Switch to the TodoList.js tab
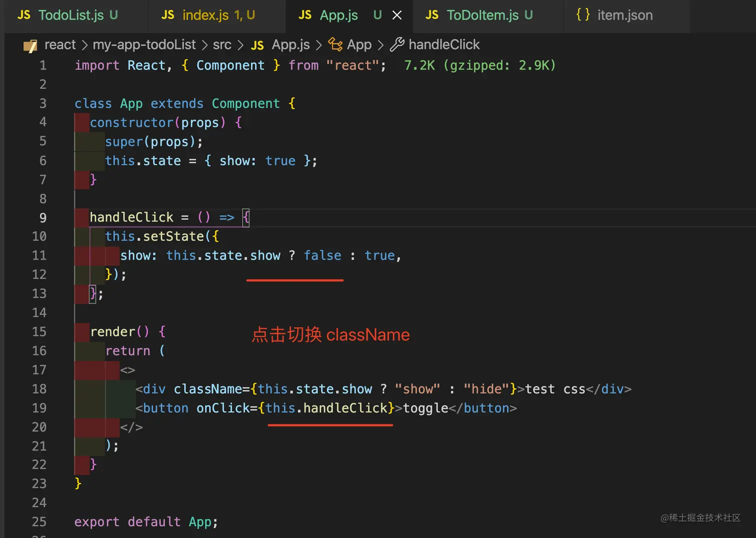Screen dimensions: 756x538 70,15
